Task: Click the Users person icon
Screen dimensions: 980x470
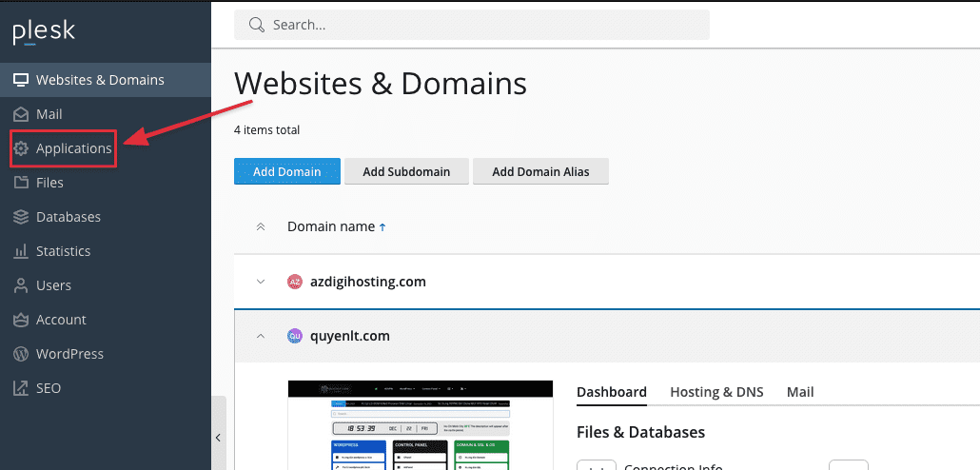Action: (x=20, y=285)
